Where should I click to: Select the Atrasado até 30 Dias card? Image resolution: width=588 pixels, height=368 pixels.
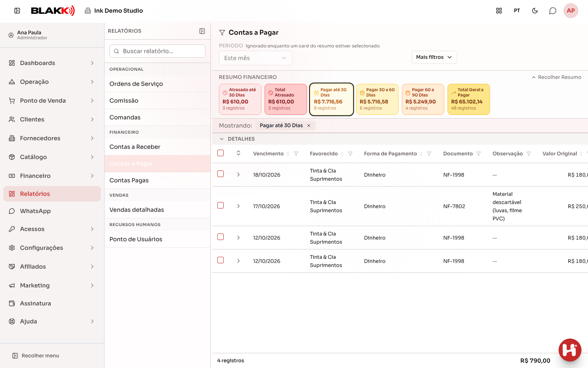[x=240, y=99]
